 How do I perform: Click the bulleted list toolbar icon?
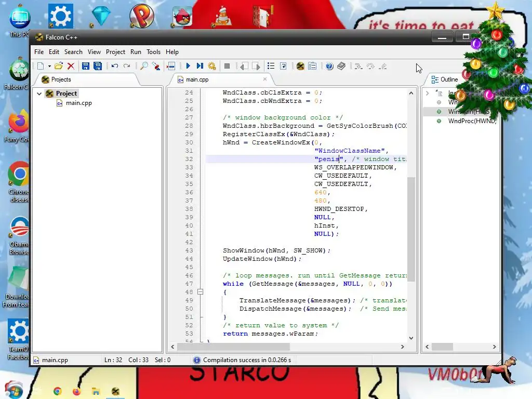(x=271, y=66)
